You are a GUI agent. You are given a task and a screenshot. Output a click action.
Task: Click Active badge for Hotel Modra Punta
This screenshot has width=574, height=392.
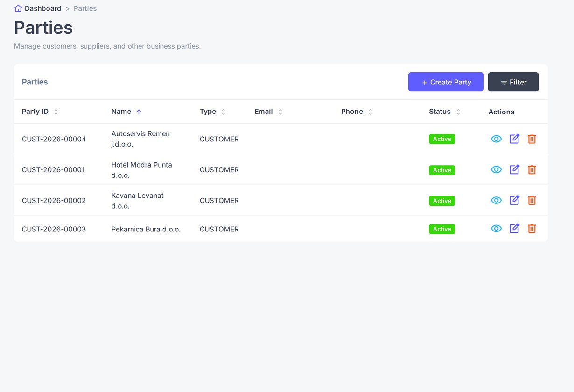[x=442, y=170]
